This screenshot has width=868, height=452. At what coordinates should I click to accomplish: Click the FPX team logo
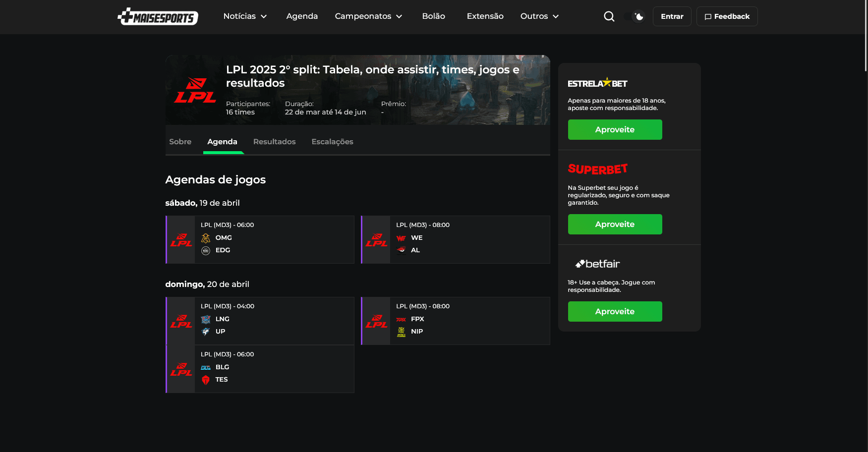[x=401, y=320]
